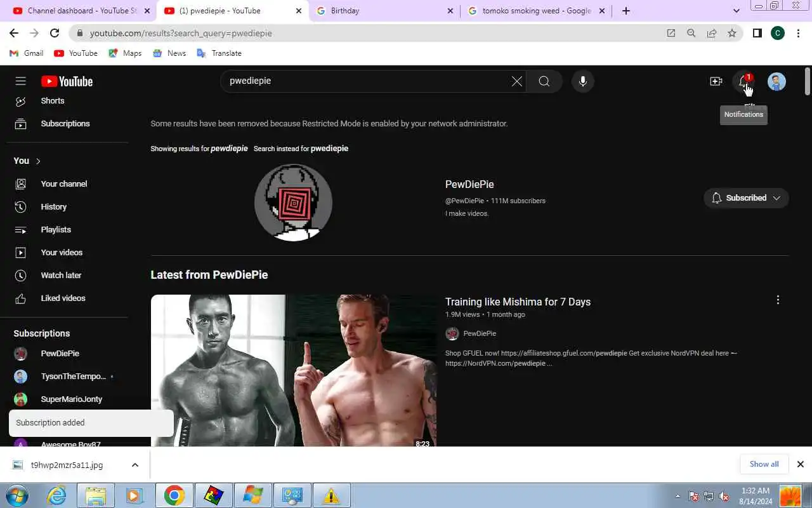Screen dimensions: 812x508
Task: Open the tab search dropdown arrow
Action: click(x=736, y=11)
